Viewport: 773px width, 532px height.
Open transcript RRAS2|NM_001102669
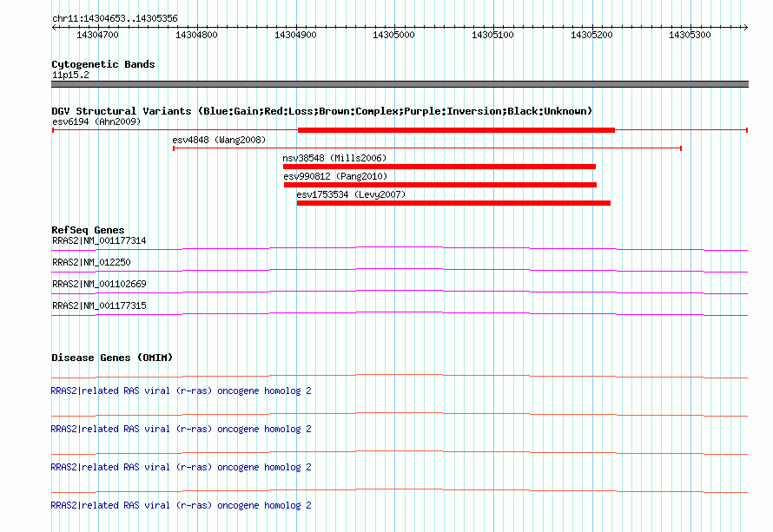click(x=99, y=285)
